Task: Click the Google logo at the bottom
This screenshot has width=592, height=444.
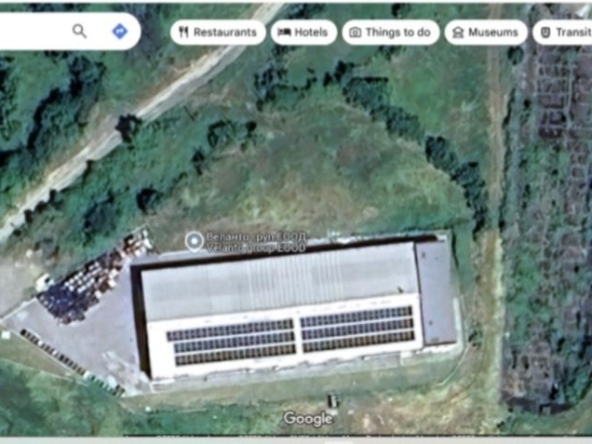Action: point(308,418)
